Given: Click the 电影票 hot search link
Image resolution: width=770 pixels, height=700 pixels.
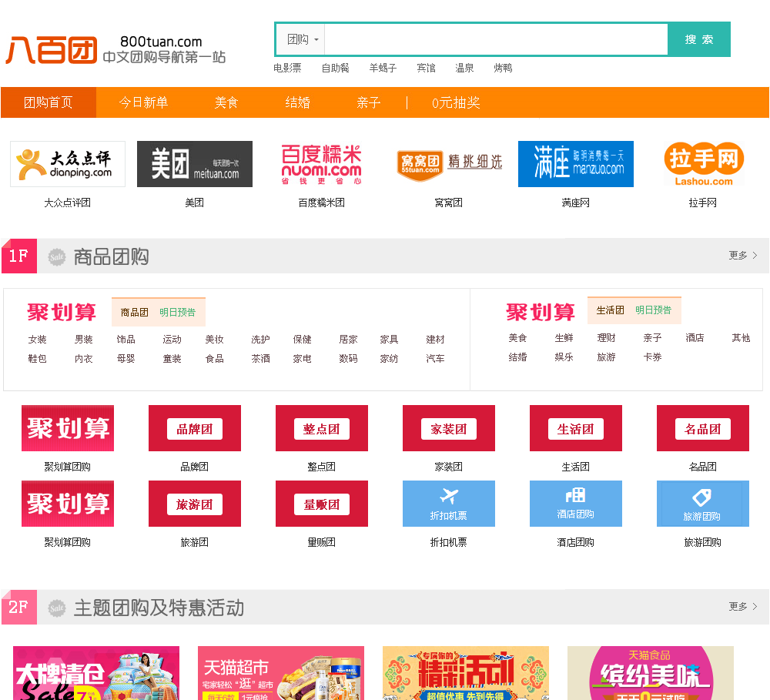Looking at the screenshot, I should click(287, 69).
